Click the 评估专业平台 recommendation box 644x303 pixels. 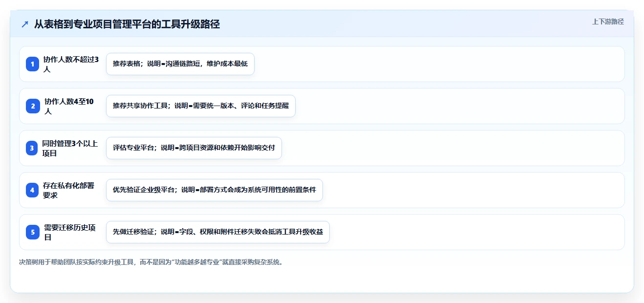pos(194,148)
